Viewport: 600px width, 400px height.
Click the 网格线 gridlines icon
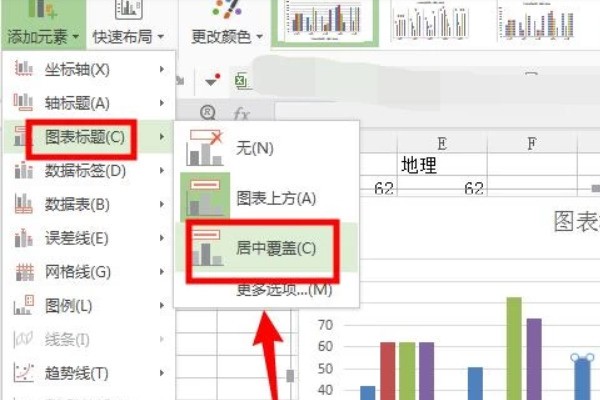click(x=24, y=272)
